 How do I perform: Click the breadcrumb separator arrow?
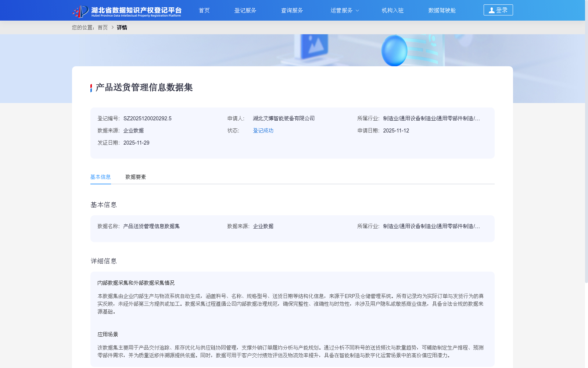(x=112, y=28)
